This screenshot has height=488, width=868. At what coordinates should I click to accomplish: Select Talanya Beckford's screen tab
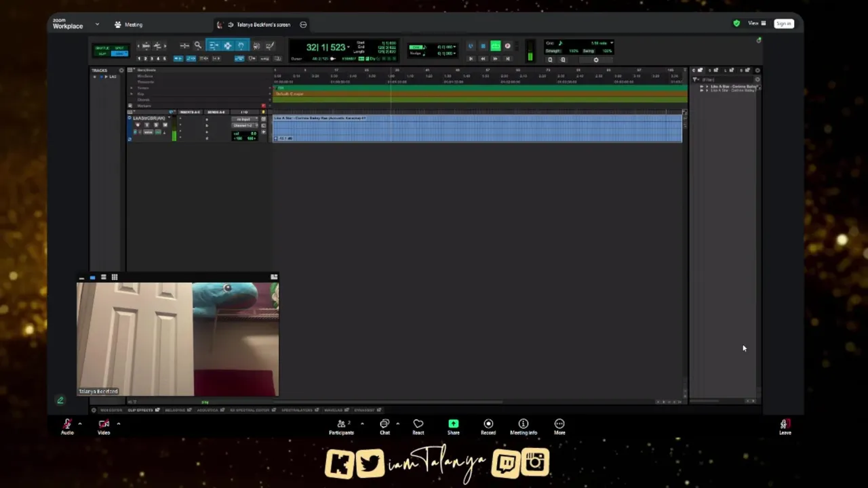(261, 24)
